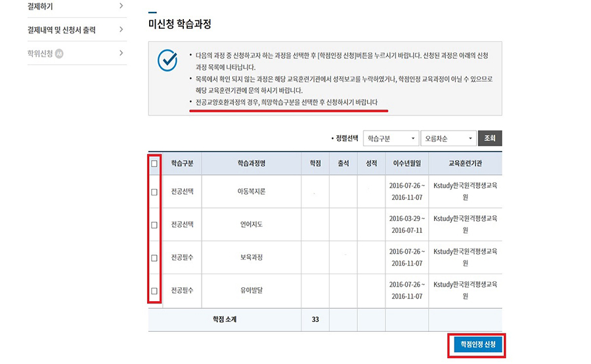Expand 결제내역 및 신청서 출력 chevron
Screen dimensions: 591x364
click(x=121, y=30)
